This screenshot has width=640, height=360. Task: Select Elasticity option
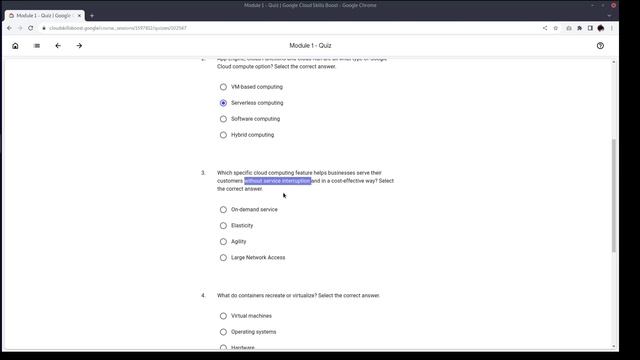coord(223,225)
